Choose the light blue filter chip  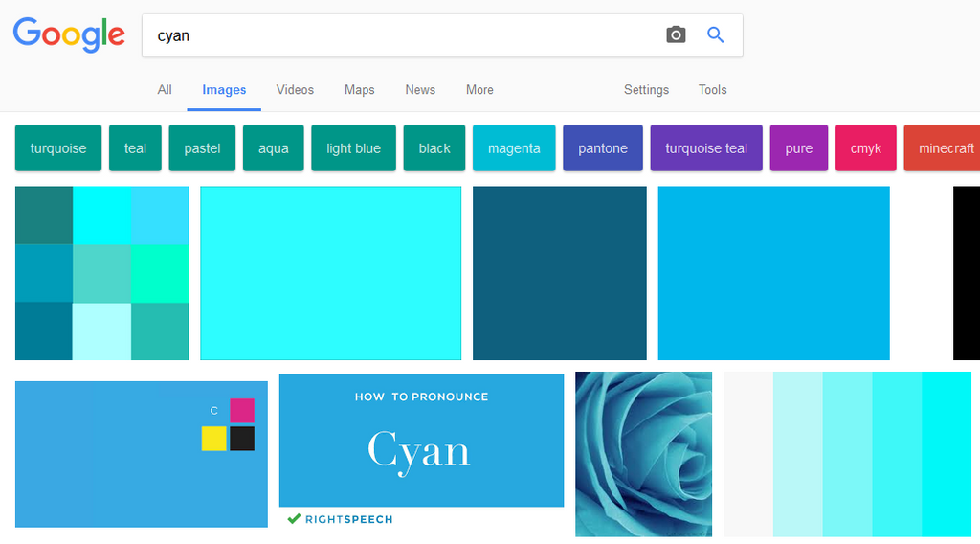[353, 148]
